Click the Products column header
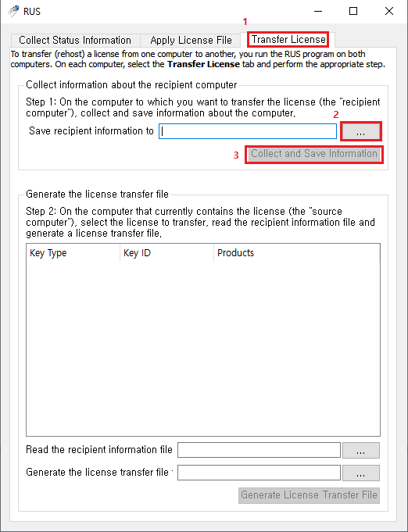 (297, 253)
